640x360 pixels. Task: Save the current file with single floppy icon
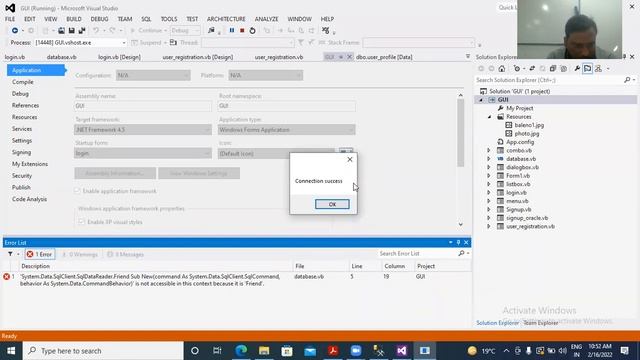tap(71, 31)
